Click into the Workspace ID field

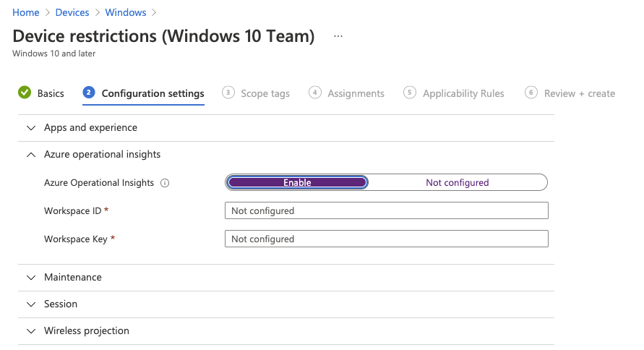click(387, 210)
